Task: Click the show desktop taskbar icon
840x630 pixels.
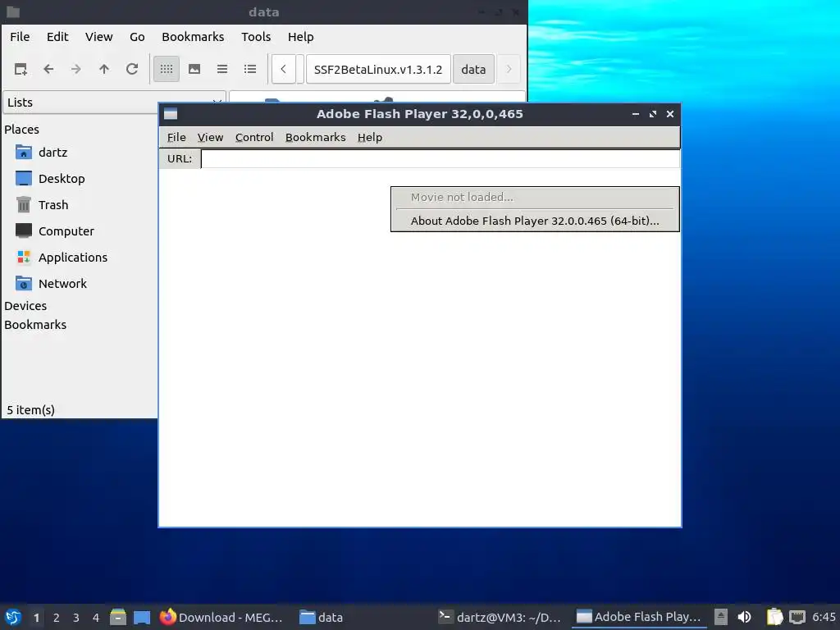Action: coord(142,617)
